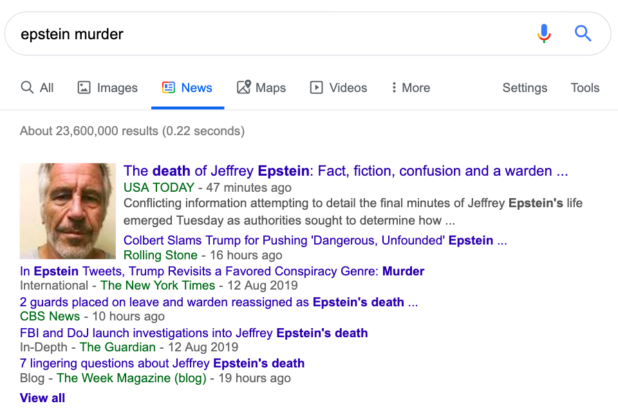Viewport: 618px width, 417px height.
Task: Open '2 guards placed on leave' article
Action: tap(219, 302)
